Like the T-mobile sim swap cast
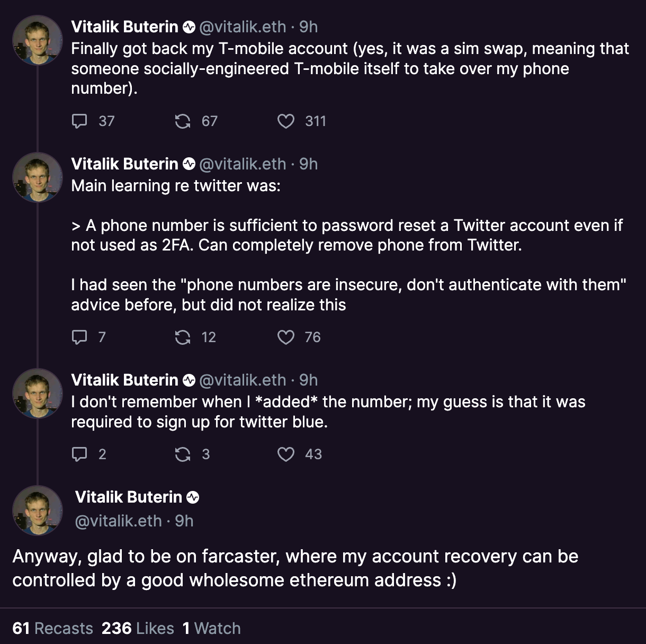This screenshot has height=644, width=646. point(286,122)
